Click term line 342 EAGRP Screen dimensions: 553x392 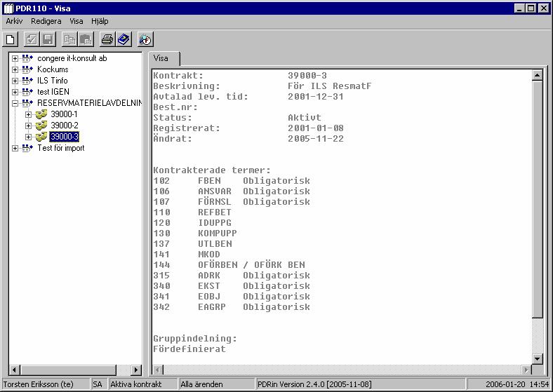[232, 306]
